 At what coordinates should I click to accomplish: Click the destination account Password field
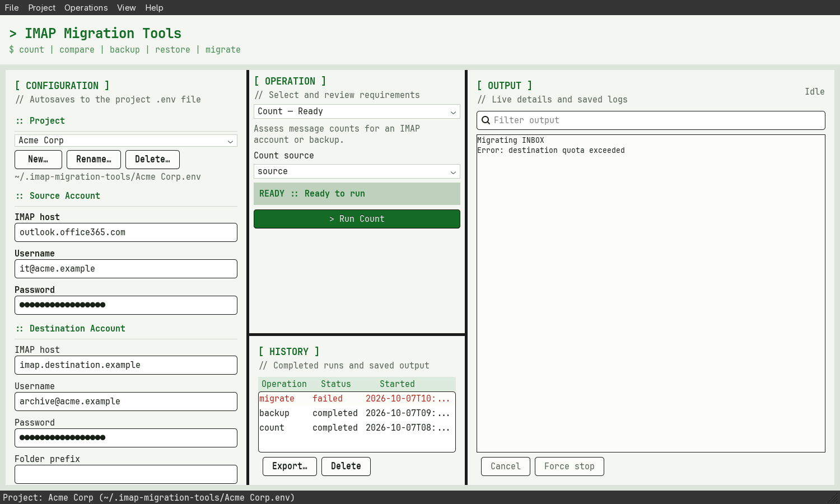pyautogui.click(x=126, y=438)
